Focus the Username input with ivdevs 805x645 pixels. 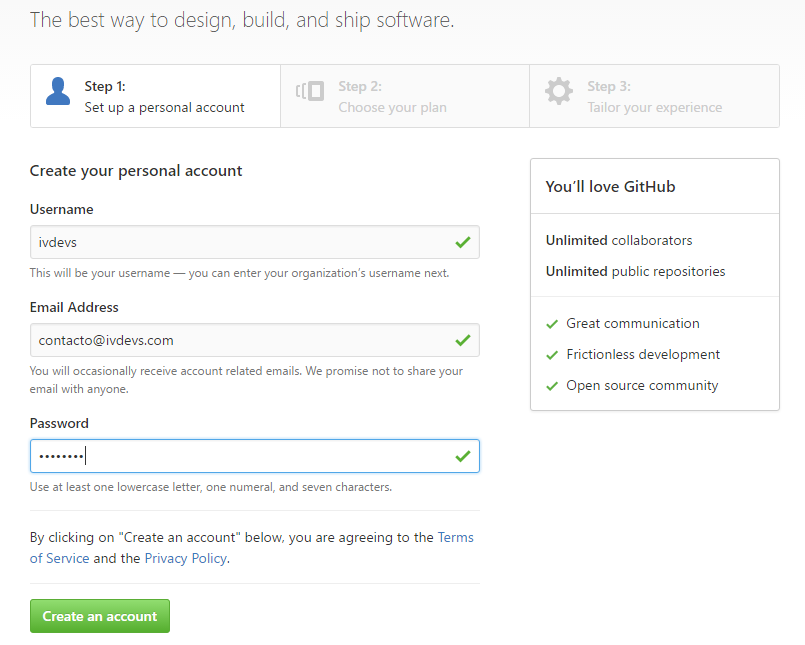[255, 242]
